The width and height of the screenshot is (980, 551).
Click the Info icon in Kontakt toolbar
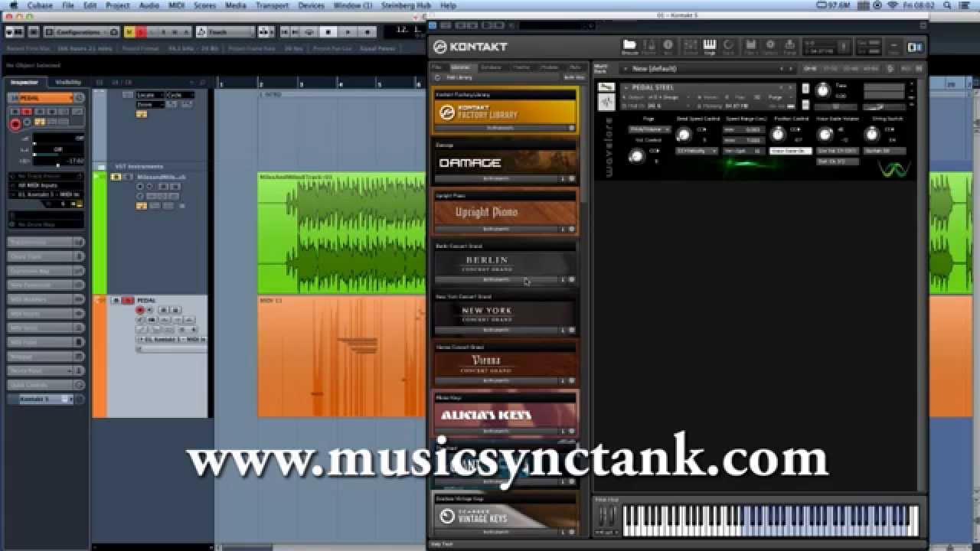668,47
